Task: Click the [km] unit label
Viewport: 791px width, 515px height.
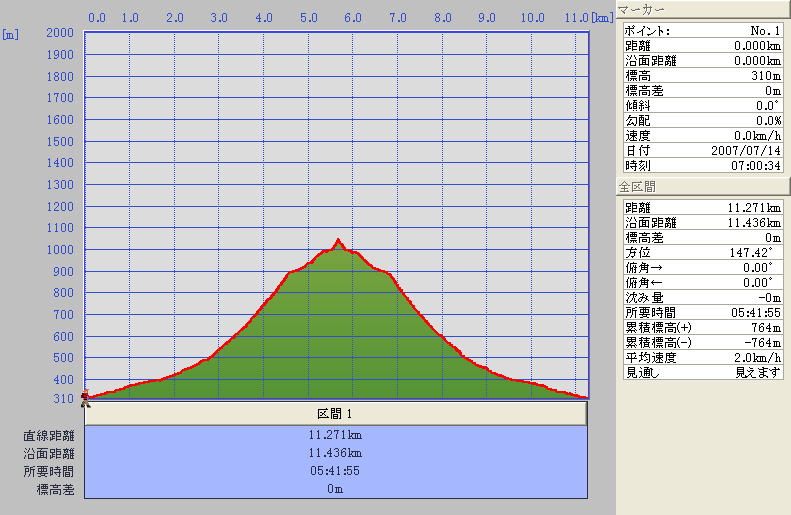Action: tap(602, 18)
